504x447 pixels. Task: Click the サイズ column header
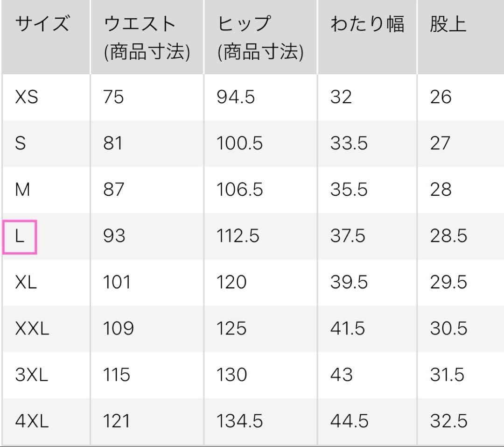(x=42, y=24)
